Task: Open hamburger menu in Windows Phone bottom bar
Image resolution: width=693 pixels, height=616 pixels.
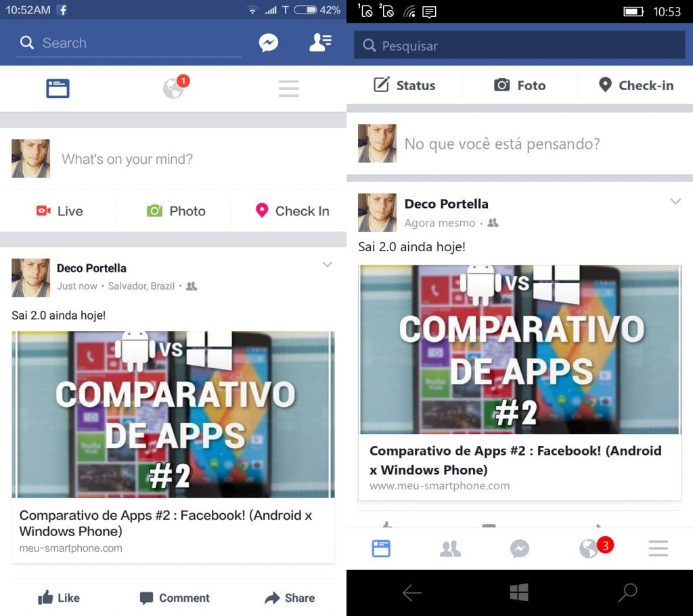Action: coord(658,548)
